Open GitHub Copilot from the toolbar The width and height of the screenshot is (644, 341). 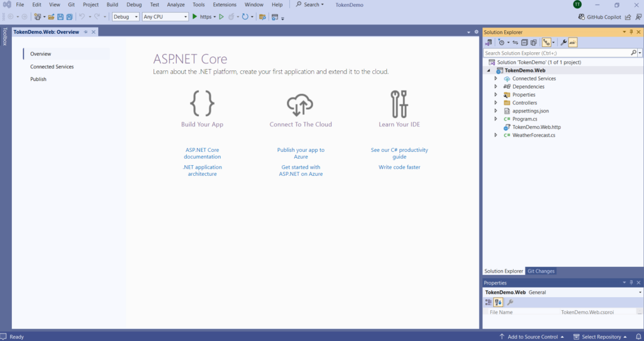(599, 17)
